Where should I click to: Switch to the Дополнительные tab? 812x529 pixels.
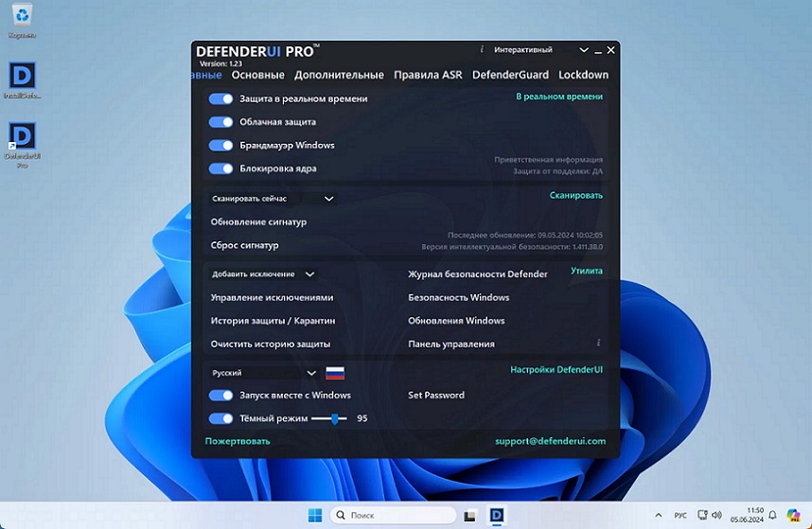[x=339, y=75]
